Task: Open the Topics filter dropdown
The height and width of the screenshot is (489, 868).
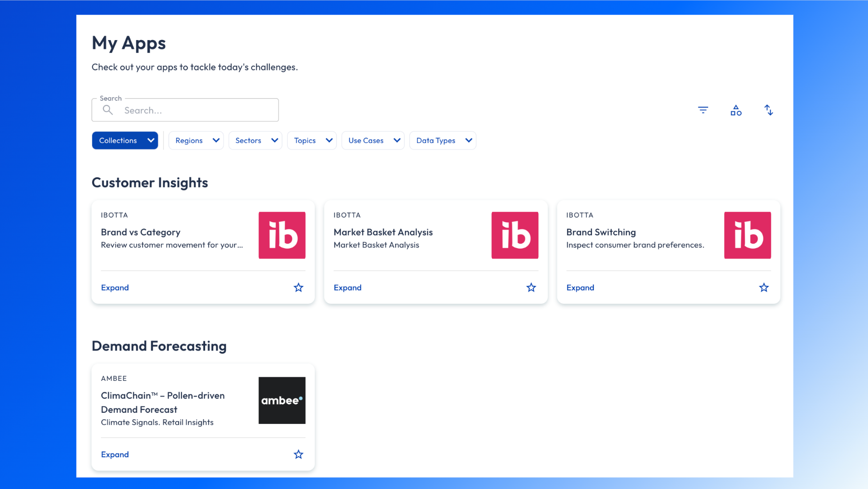Action: [312, 140]
